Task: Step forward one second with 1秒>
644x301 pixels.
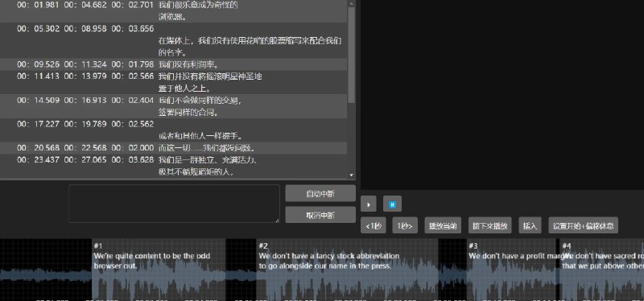Action: [405, 225]
